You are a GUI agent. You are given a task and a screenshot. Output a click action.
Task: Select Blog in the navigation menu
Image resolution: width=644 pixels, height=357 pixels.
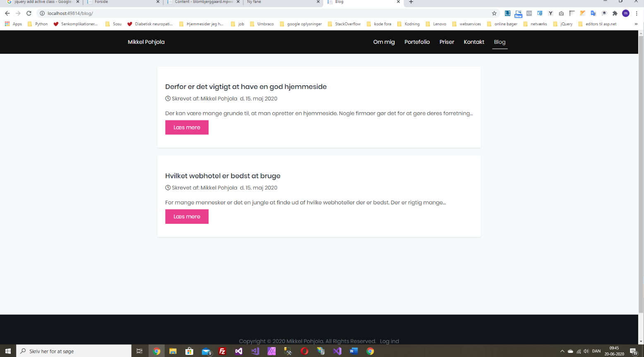pos(500,42)
